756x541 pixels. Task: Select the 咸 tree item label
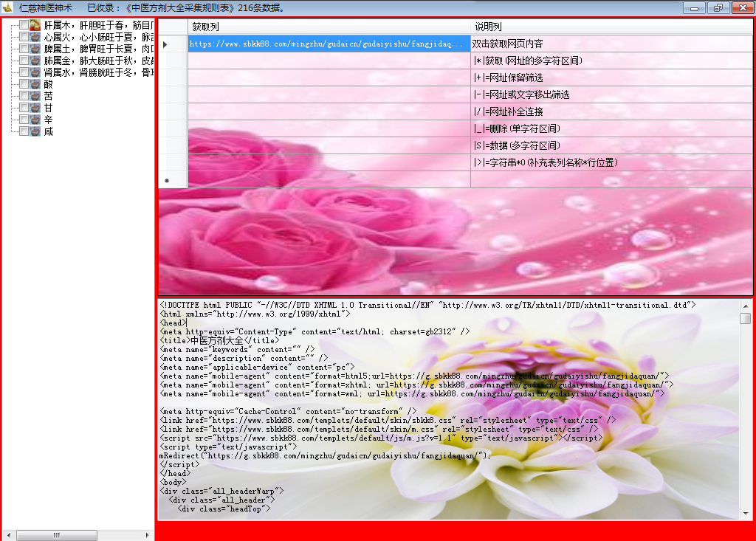pos(48,131)
